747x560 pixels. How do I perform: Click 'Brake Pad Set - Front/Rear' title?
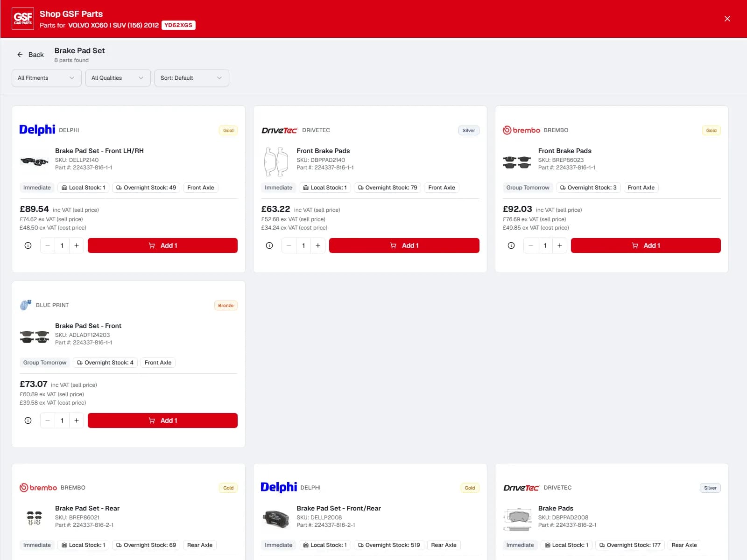pyautogui.click(x=338, y=508)
